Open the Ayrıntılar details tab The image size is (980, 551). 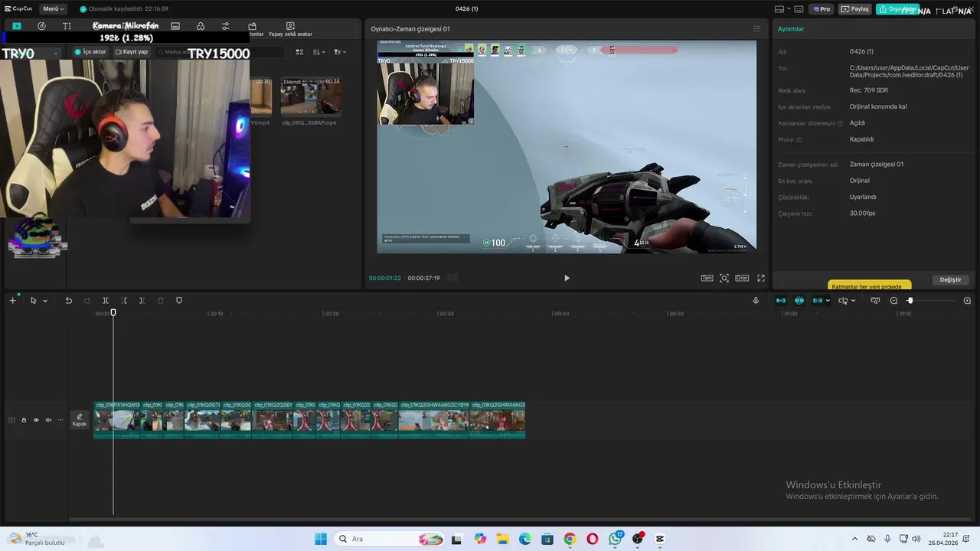(x=791, y=29)
